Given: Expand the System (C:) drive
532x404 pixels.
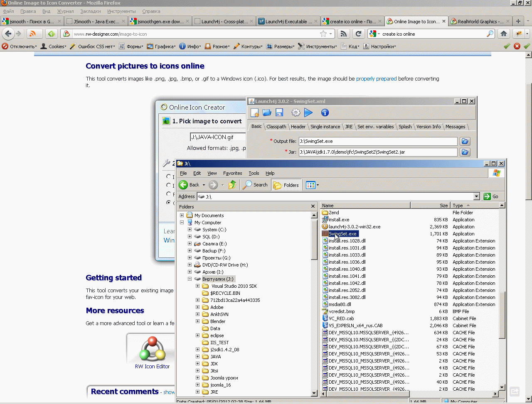Looking at the screenshot, I should click(x=190, y=230).
